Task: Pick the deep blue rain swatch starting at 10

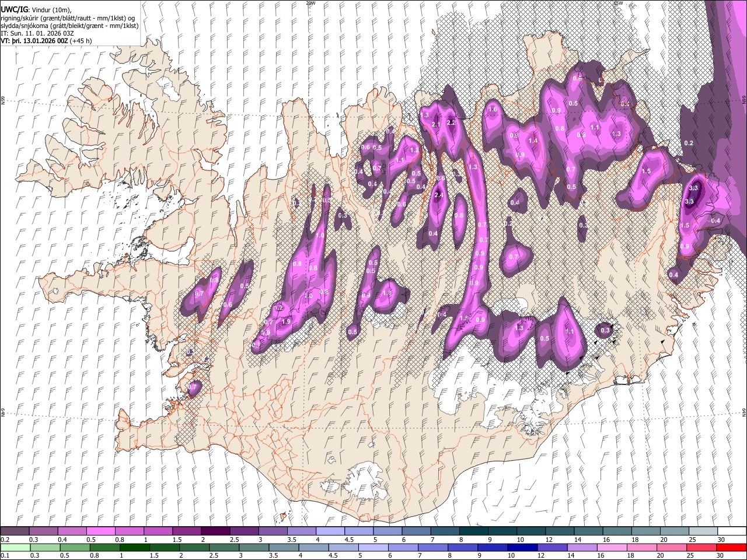Action: pyautogui.click(x=521, y=547)
